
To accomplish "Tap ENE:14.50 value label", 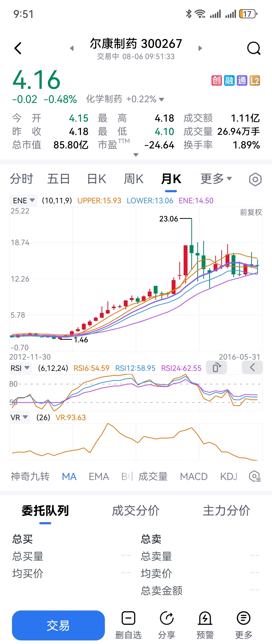I will [x=196, y=200].
